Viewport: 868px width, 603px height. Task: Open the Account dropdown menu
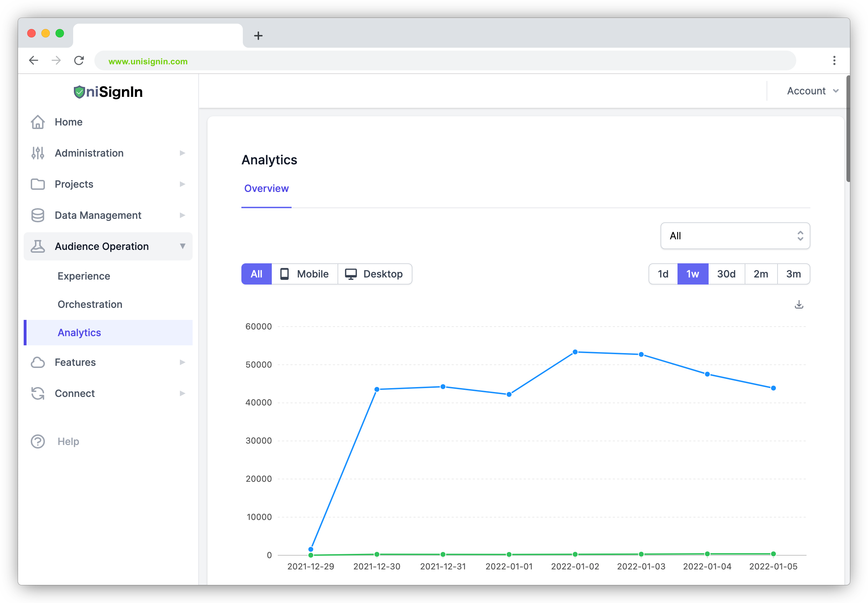click(812, 91)
